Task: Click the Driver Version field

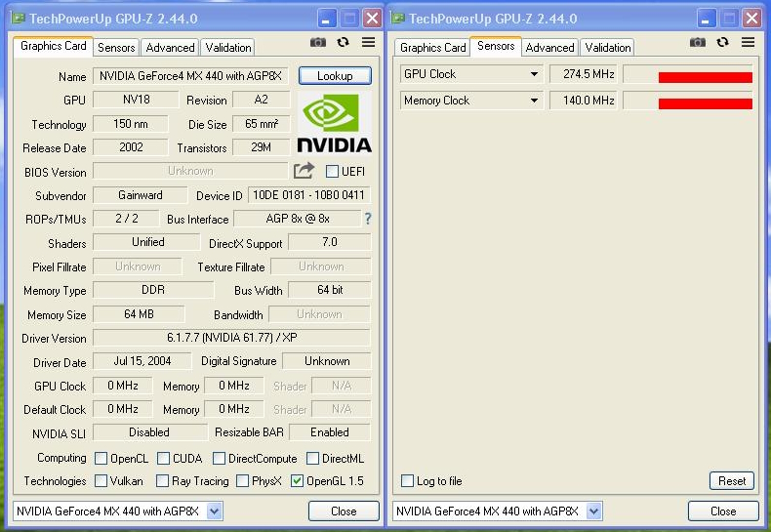Action: (231, 338)
